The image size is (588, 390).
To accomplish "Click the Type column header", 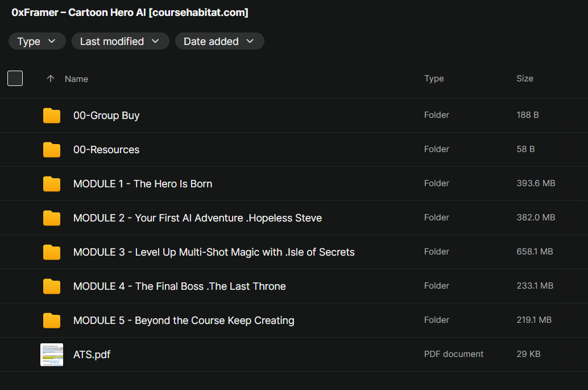I will (434, 79).
